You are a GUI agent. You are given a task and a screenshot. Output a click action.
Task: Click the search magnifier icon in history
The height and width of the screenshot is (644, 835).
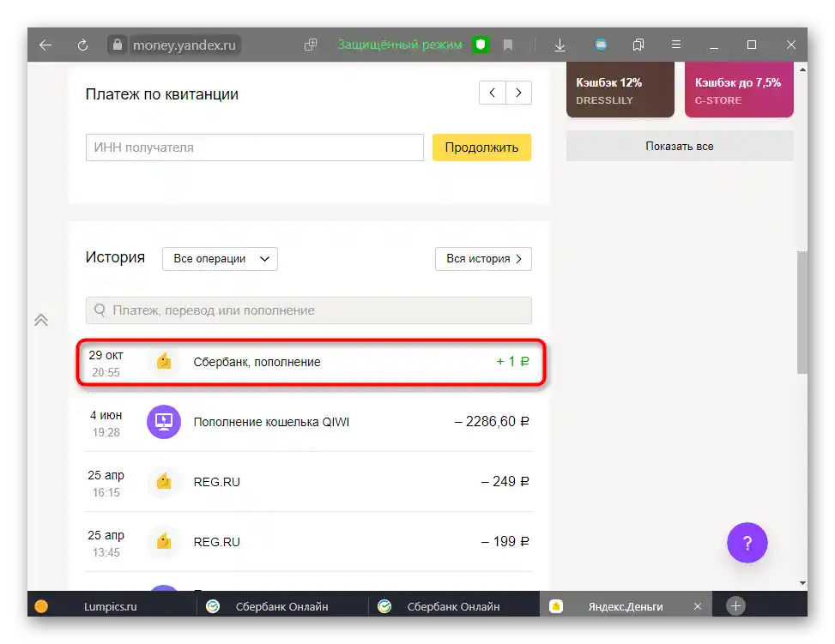(100, 310)
